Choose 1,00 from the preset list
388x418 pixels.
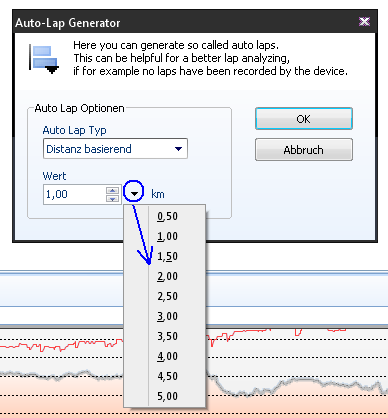pos(165,236)
